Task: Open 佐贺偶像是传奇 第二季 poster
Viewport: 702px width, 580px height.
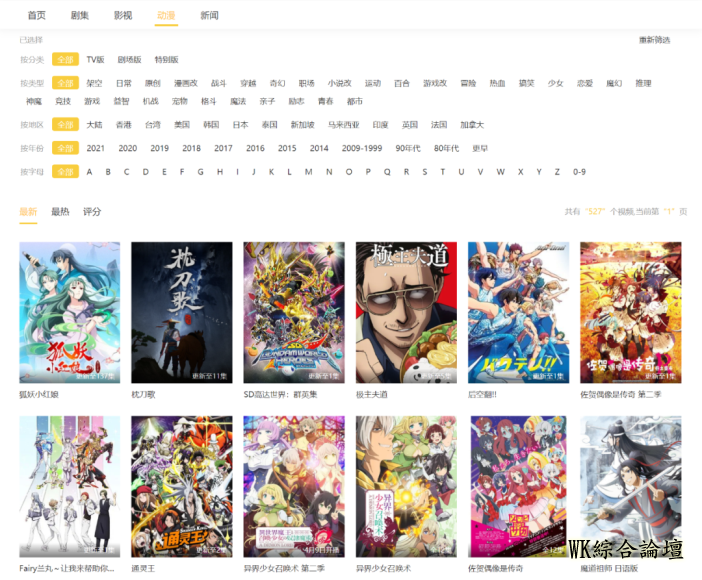Action: pos(631,313)
